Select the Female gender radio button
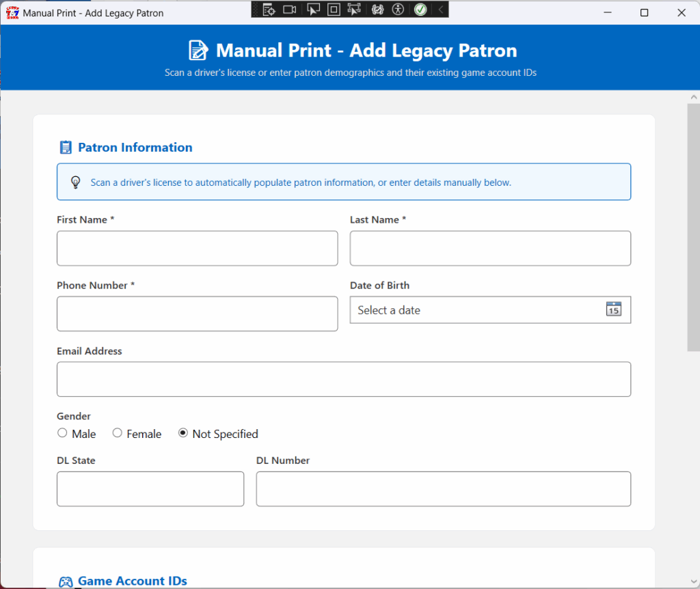 point(117,433)
